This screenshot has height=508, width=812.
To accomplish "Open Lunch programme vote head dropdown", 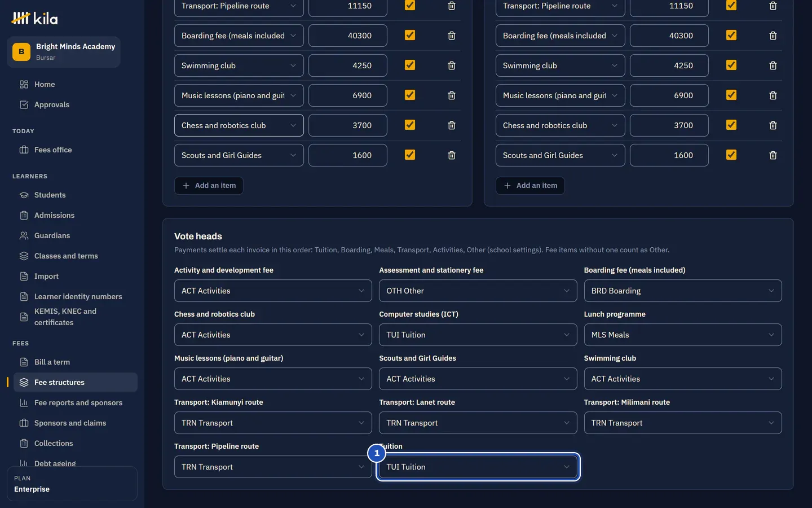I will click(683, 335).
